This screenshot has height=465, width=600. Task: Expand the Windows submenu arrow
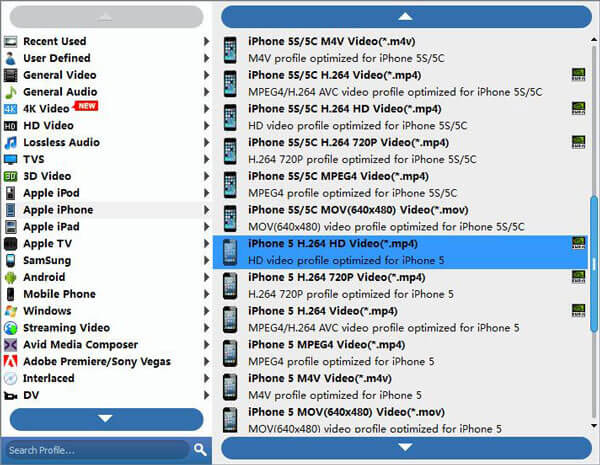coord(206,311)
